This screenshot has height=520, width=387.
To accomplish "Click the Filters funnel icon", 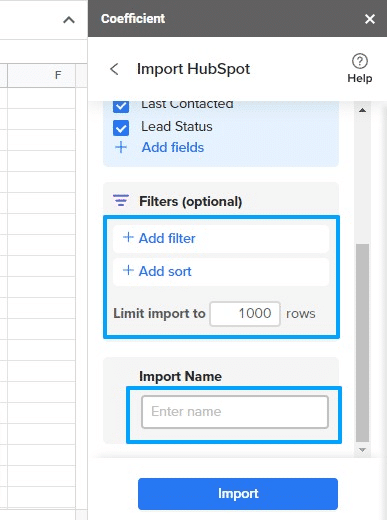I will pos(121,201).
